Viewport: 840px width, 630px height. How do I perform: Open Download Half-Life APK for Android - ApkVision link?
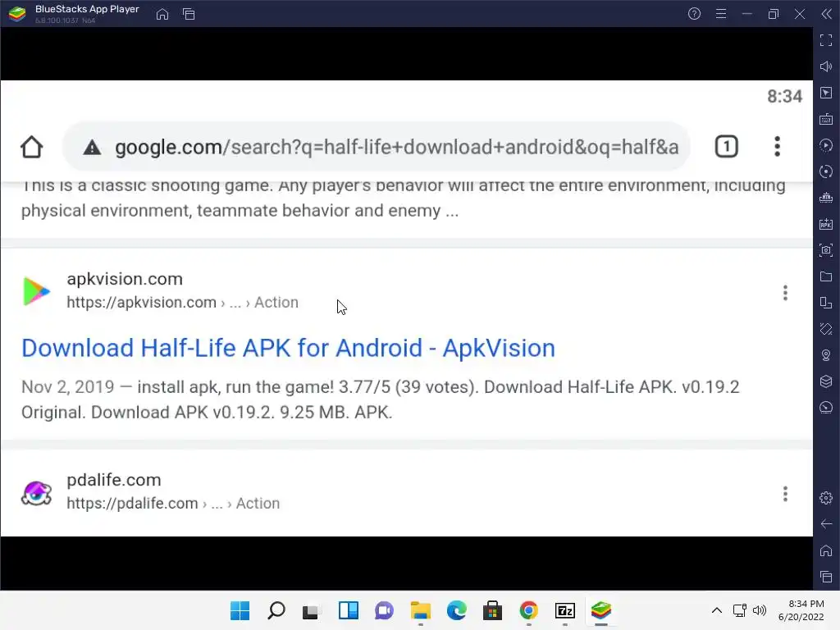(288, 348)
